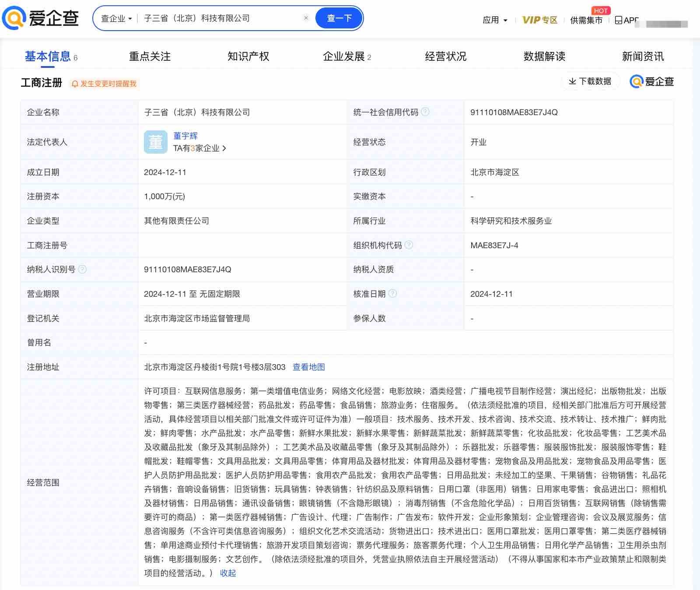Clear the search box with X icon
The width and height of the screenshot is (700, 590).
point(306,18)
